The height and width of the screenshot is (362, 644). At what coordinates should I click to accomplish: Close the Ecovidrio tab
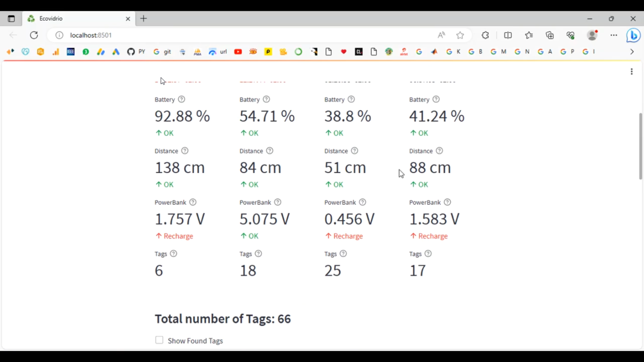click(x=128, y=19)
